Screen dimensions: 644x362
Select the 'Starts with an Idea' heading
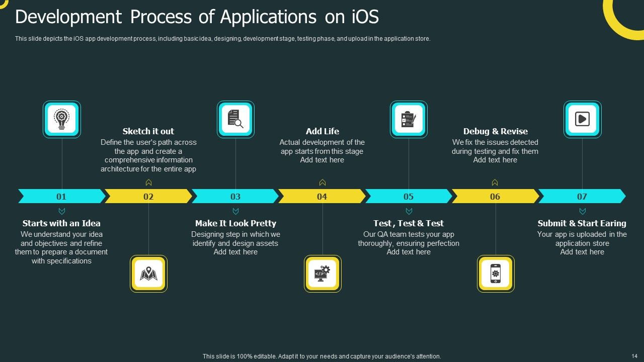(61, 223)
